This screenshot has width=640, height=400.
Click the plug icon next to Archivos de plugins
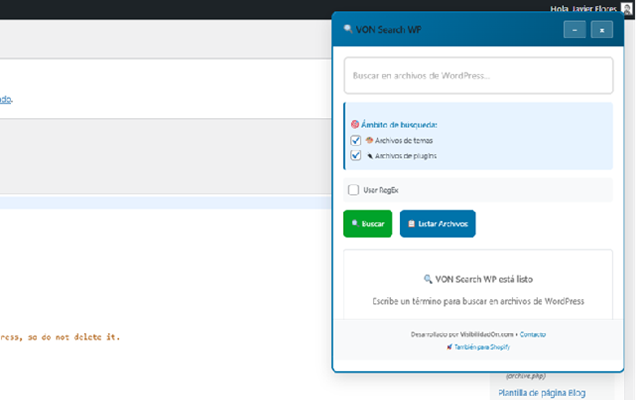(x=369, y=156)
